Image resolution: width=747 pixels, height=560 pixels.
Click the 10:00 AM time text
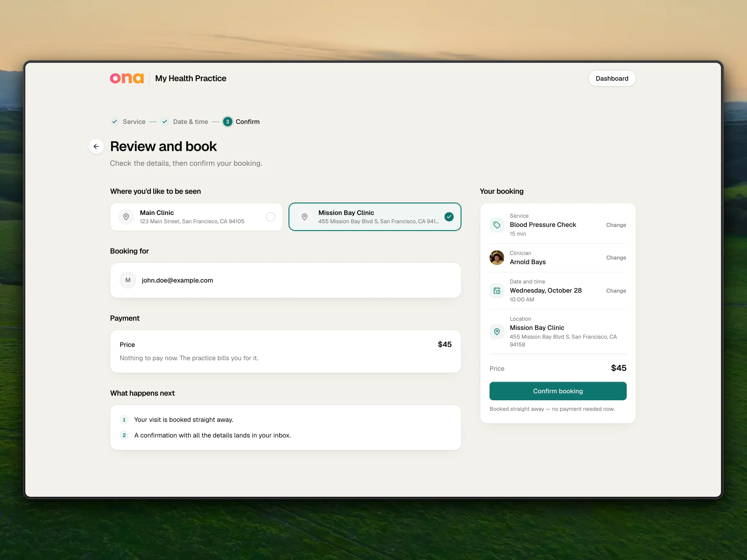pyautogui.click(x=522, y=300)
